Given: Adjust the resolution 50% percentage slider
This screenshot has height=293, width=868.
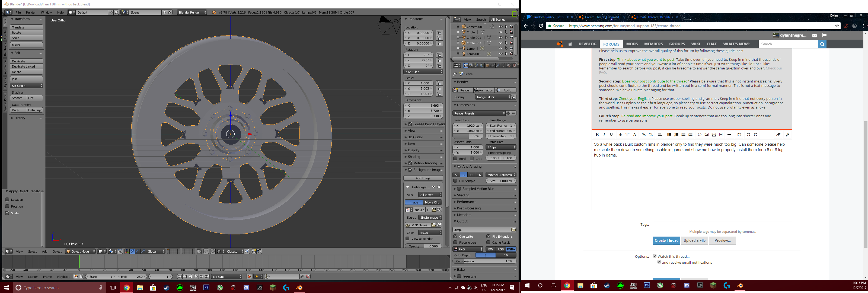Looking at the screenshot, I should coord(467,136).
